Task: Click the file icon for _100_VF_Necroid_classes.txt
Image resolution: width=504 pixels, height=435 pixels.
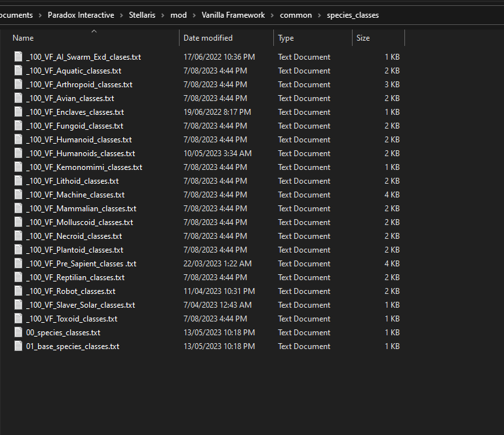Action: (18, 236)
